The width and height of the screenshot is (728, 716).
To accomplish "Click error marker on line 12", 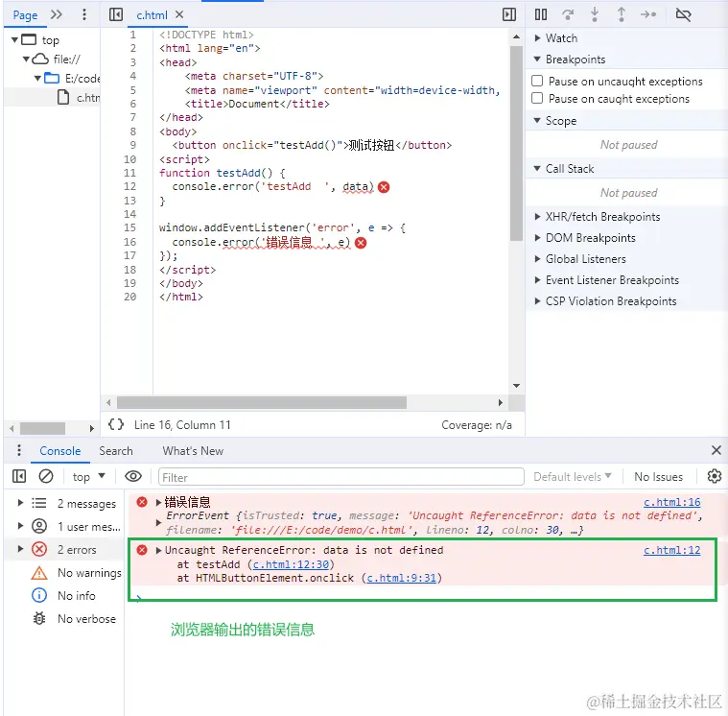I will click(384, 187).
